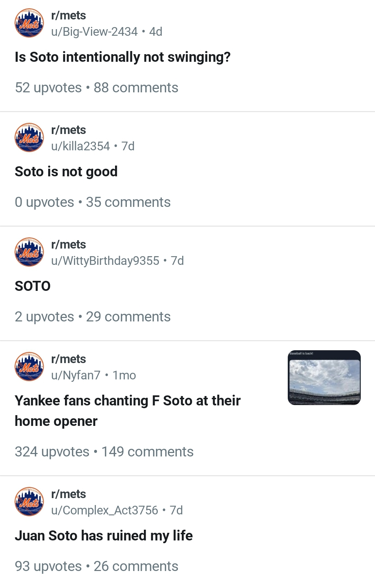Viewport: 375px width, 588px height.
Task: Open r/mets link above u/Nyfan7
Action: tap(68, 359)
